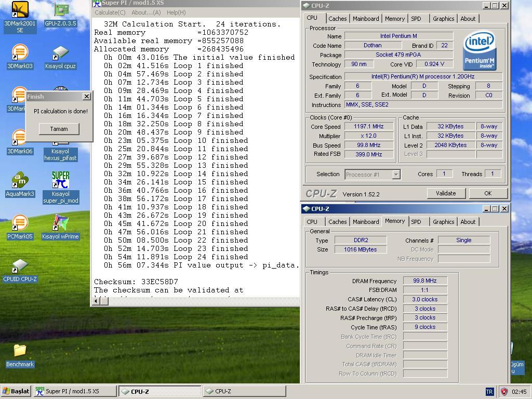Click the Cycle Time 9 clocks value
Screen dimensions: 532x399
(425, 327)
